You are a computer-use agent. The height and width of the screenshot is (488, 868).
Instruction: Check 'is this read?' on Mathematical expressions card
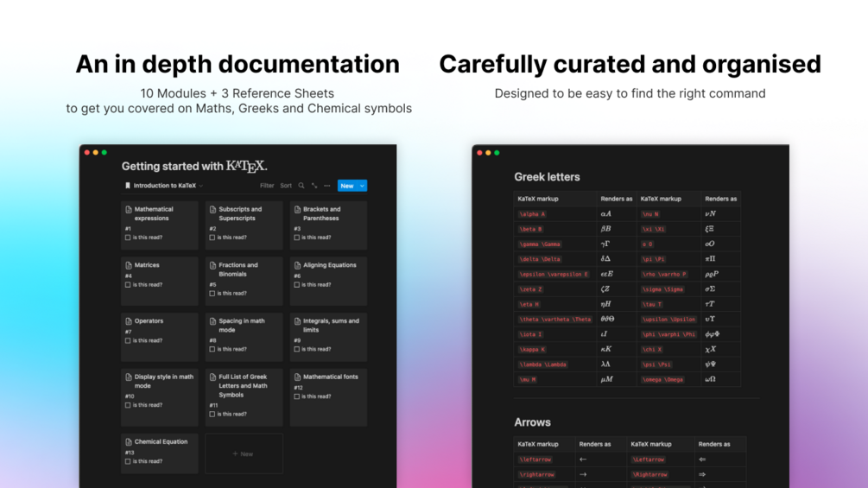click(x=128, y=238)
